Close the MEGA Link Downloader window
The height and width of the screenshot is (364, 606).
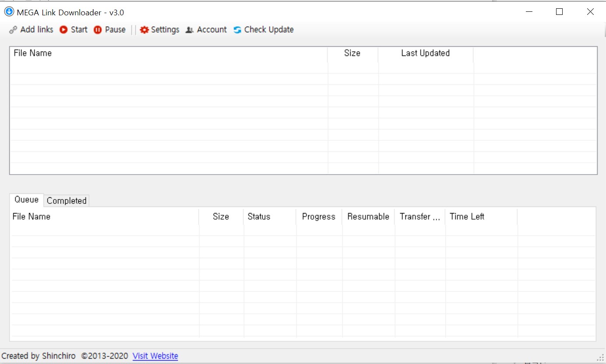point(590,12)
